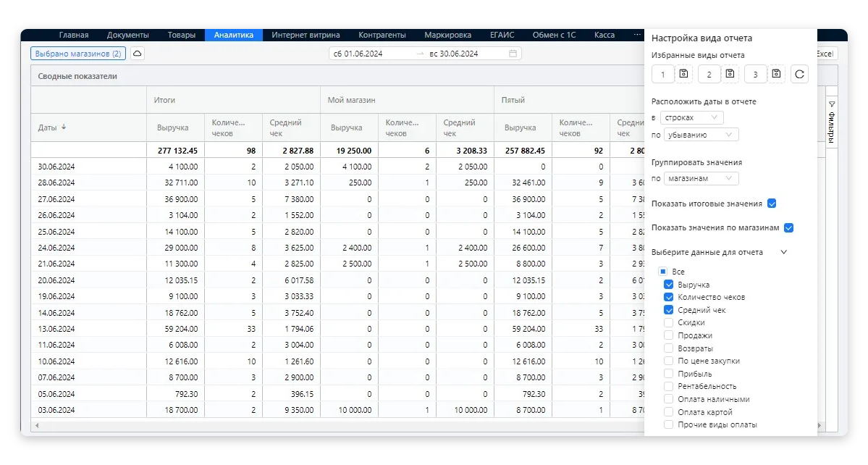Collapse the Выберите данные для отчета section
Screen dimensions: 868x465
click(x=783, y=252)
